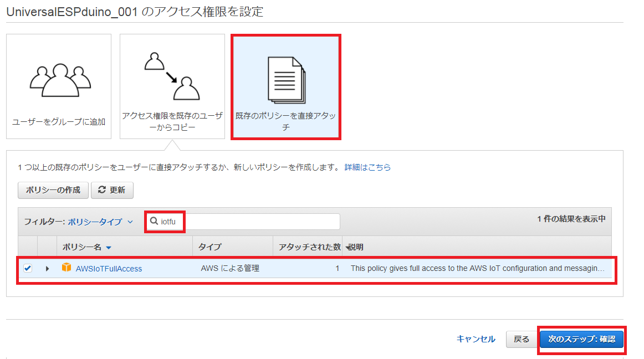This screenshot has height=359, width=644.
Task: Uncheck the AWSIoTFullAccess policy checkbox
Action: click(x=28, y=268)
